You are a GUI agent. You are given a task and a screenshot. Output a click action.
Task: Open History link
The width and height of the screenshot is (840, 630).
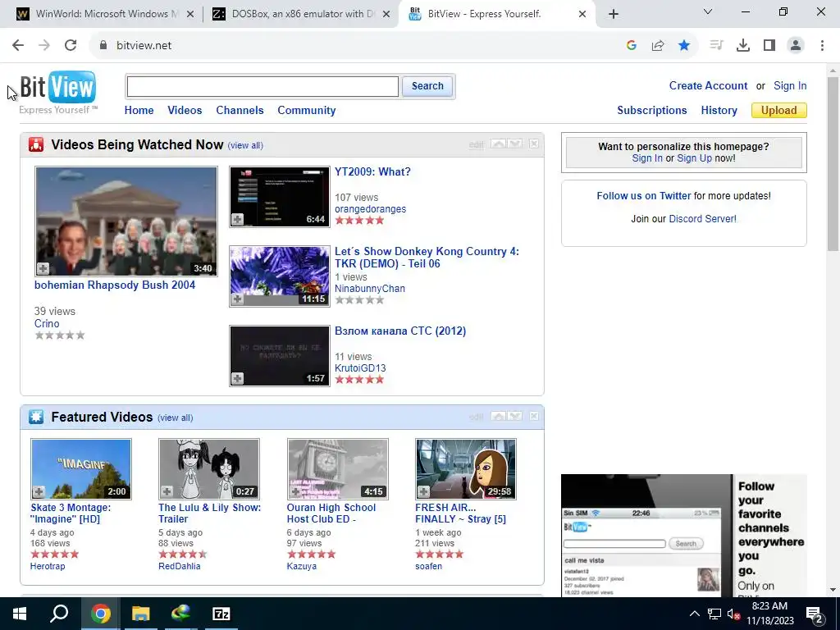719,111
